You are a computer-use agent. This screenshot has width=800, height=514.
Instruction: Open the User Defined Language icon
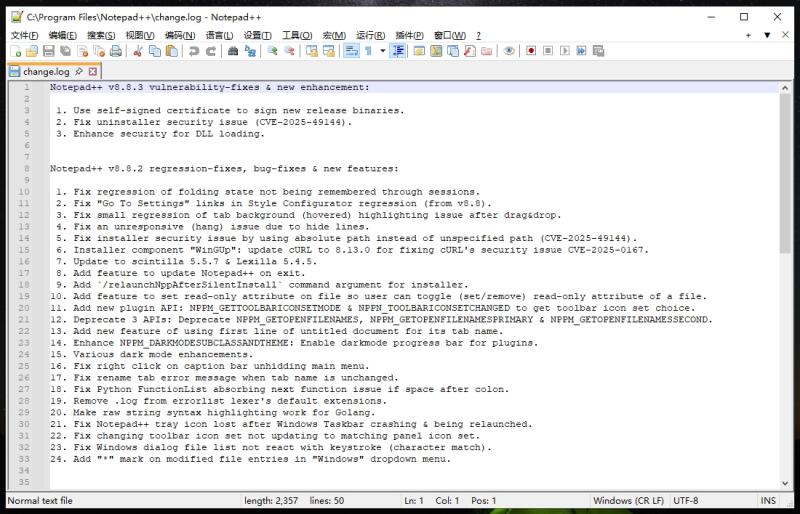tap(419, 51)
